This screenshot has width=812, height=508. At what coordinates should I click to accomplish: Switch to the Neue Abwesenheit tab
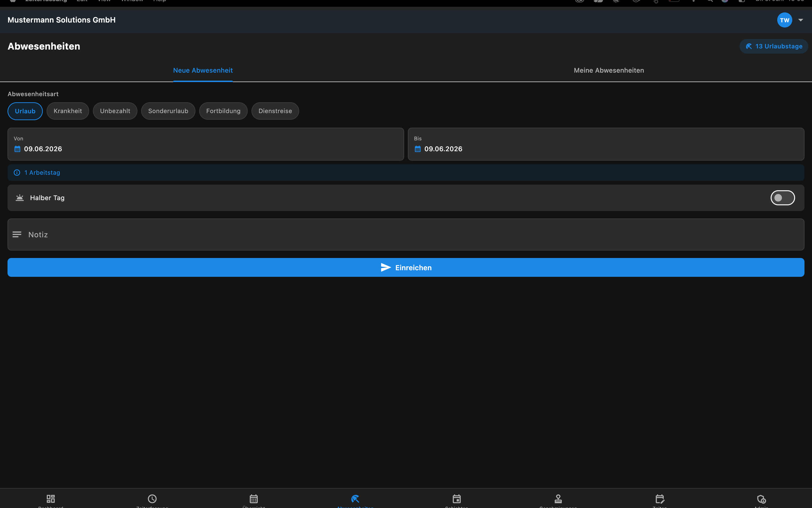pyautogui.click(x=203, y=71)
